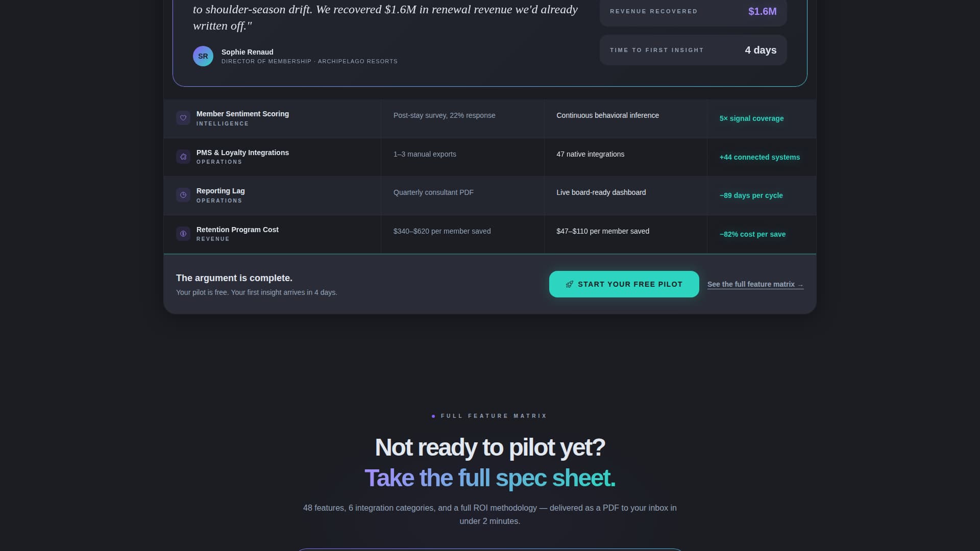
Task: Click the Retention Program Cost row title
Action: point(237,230)
